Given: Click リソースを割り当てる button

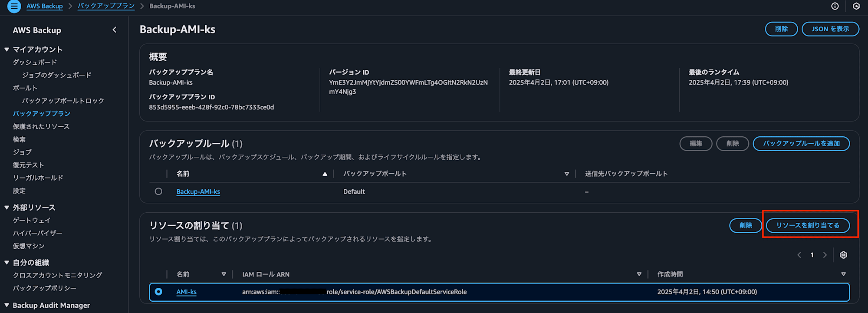Looking at the screenshot, I should [x=808, y=225].
